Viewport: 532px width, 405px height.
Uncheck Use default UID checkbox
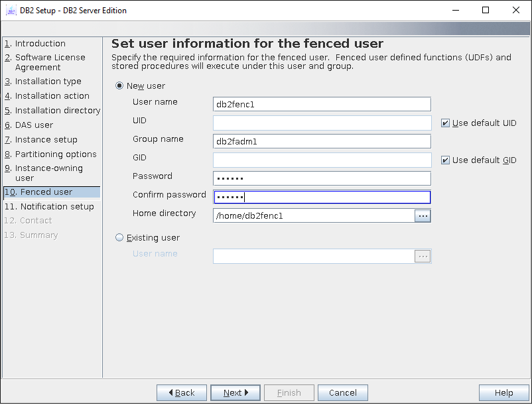[x=446, y=123]
